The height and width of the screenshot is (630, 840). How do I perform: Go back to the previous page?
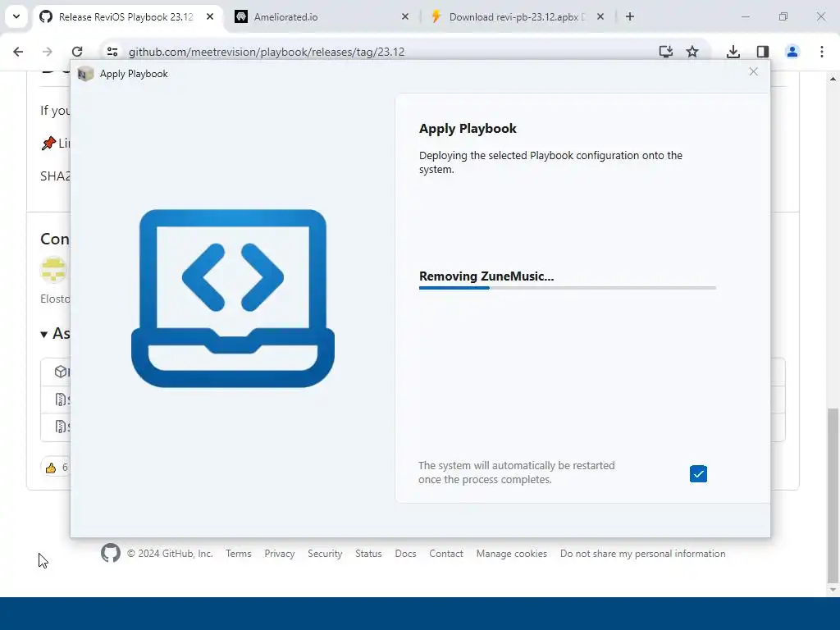18,52
